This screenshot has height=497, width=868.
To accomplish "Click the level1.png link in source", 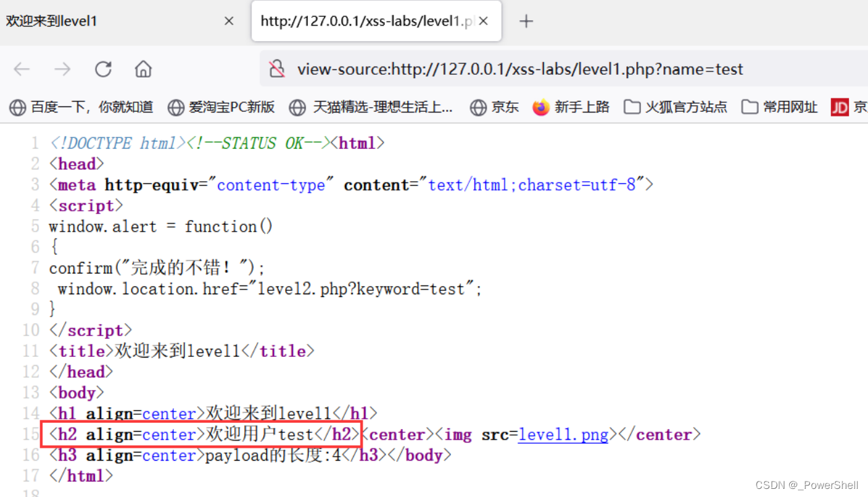I will pyautogui.click(x=563, y=435).
